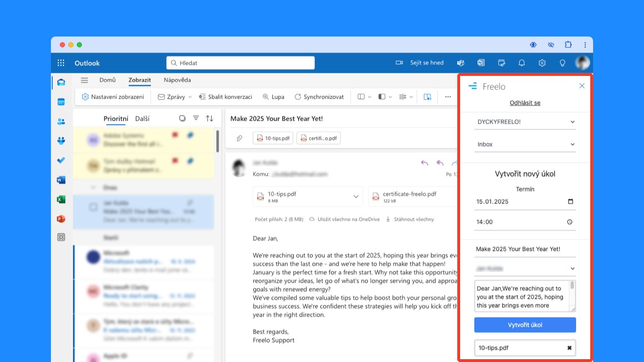Check the selected Jan message checkbox

(x=93, y=207)
